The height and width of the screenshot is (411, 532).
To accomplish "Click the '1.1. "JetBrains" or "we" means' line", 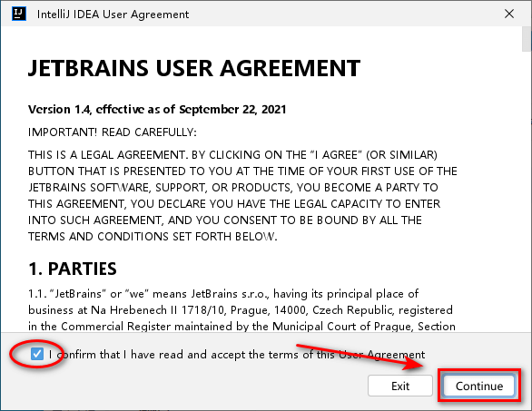I will 223,293.
